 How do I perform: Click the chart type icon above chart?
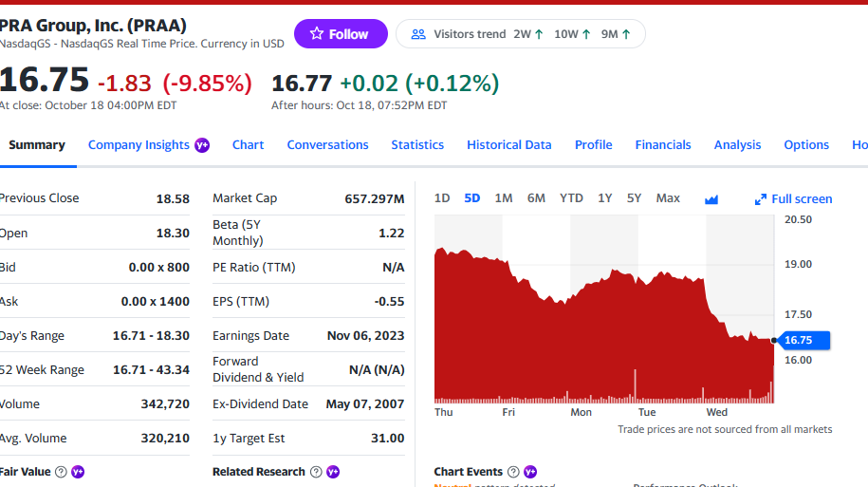tap(711, 199)
